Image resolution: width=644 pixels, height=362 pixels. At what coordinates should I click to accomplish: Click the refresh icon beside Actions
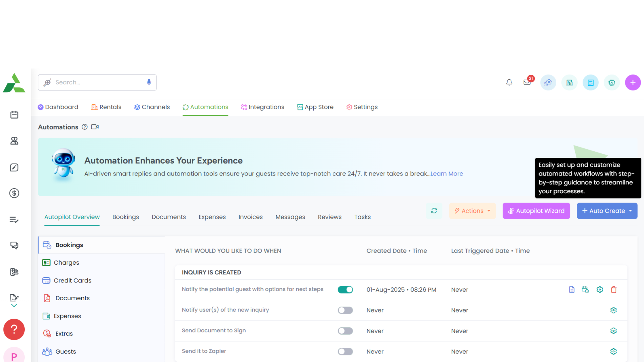(x=434, y=211)
